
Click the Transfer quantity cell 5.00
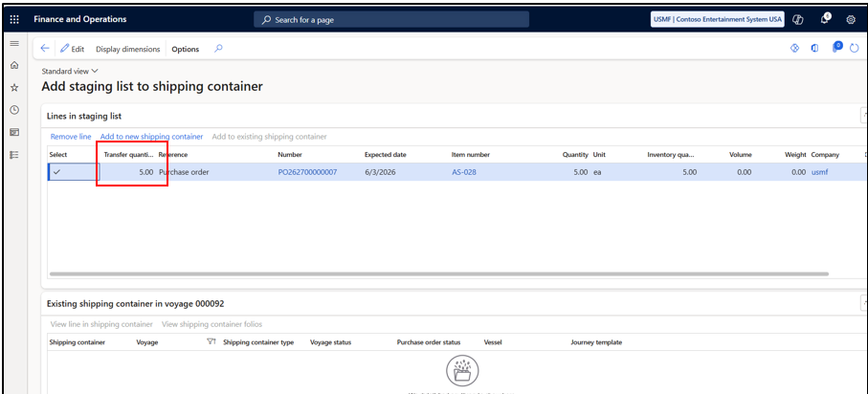pos(128,172)
